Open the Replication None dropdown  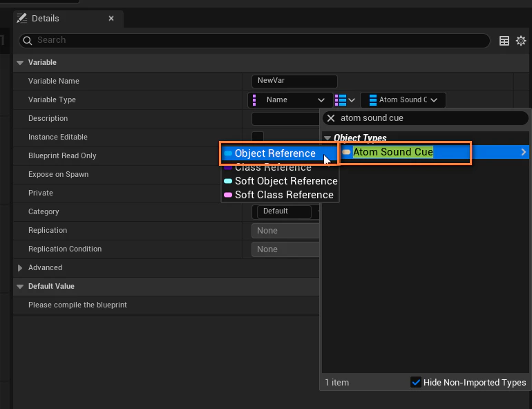285,231
